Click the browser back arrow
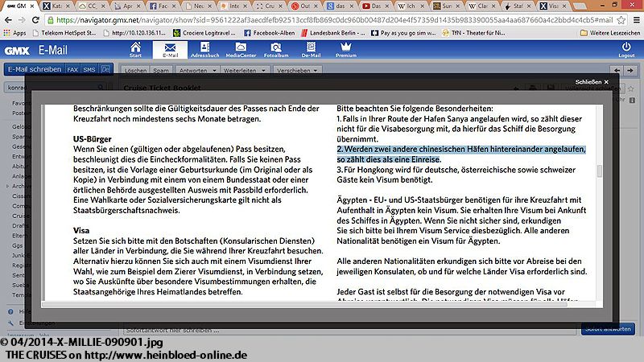The height and width of the screenshot is (362, 644). (x=8, y=19)
